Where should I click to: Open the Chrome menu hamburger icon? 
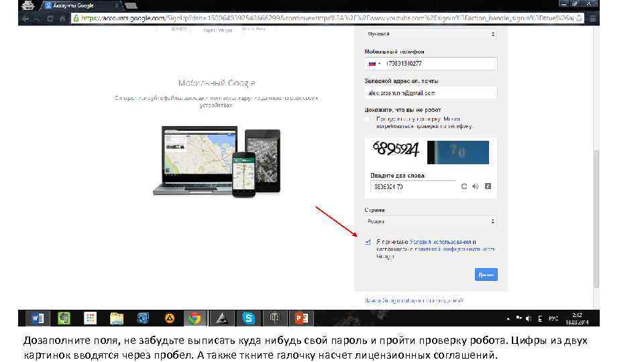click(592, 19)
